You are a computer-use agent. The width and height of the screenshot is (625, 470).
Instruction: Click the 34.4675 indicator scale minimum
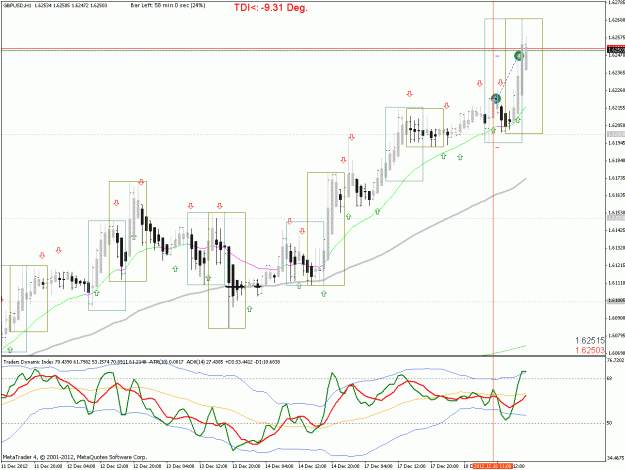click(616, 458)
